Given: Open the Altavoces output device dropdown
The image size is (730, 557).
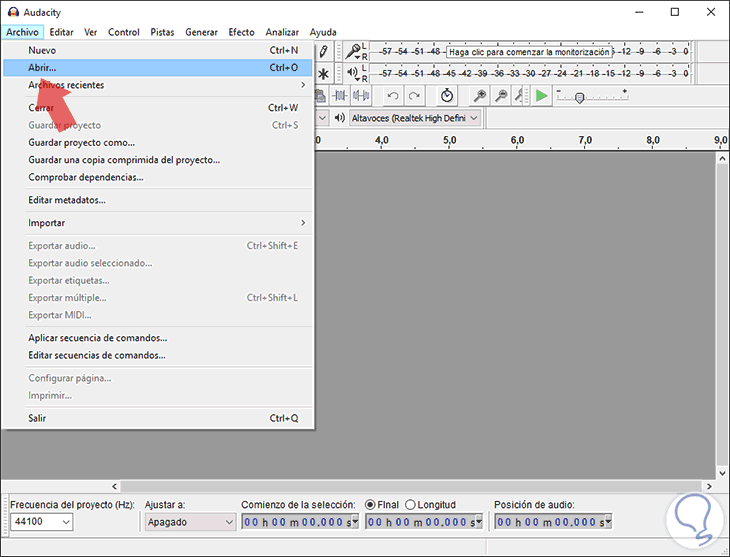Looking at the screenshot, I should pyautogui.click(x=415, y=118).
